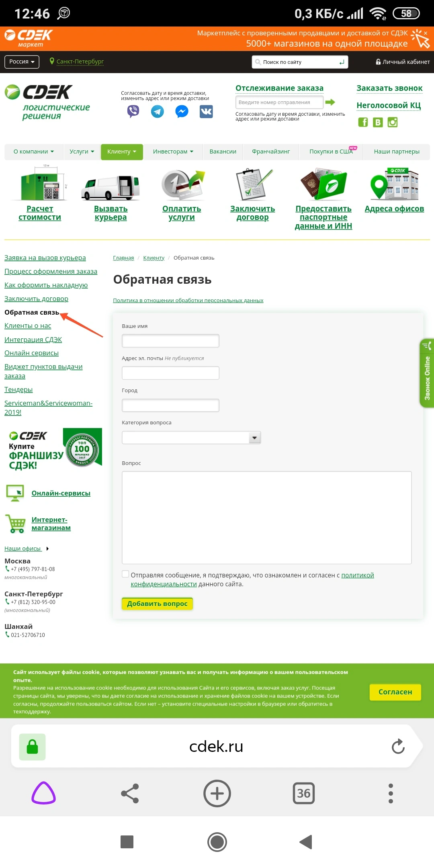Close the orange marketplace banner
Viewport: 434px width, 868px height.
(x=426, y=33)
